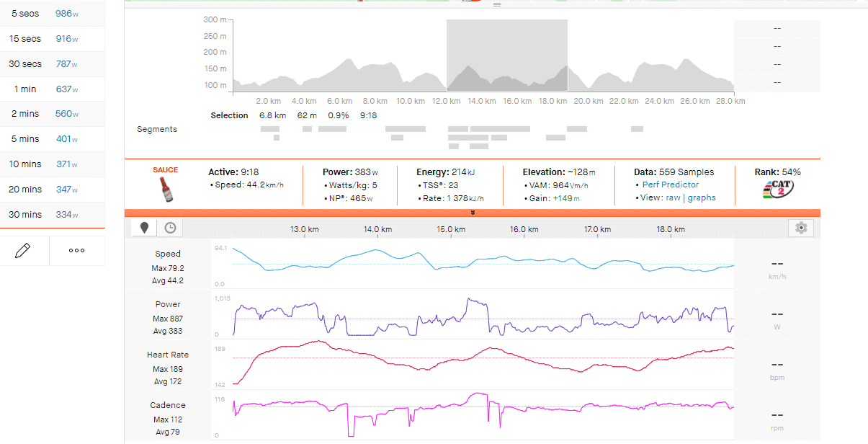Click the CAT 2 rank badge

pos(778,190)
